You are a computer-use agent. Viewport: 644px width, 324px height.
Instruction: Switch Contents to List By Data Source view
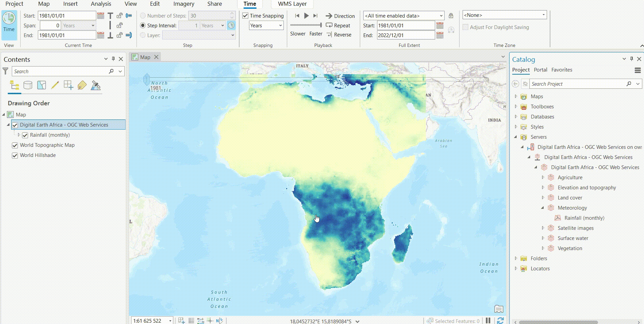[x=28, y=85]
